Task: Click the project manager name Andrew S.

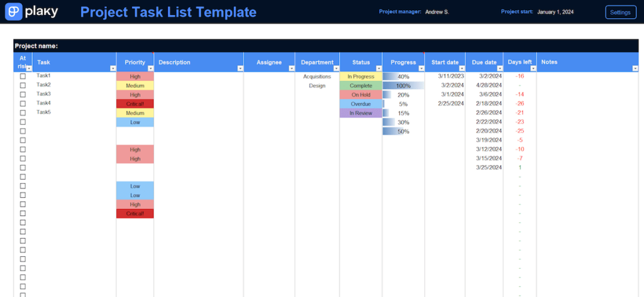Action: click(437, 12)
